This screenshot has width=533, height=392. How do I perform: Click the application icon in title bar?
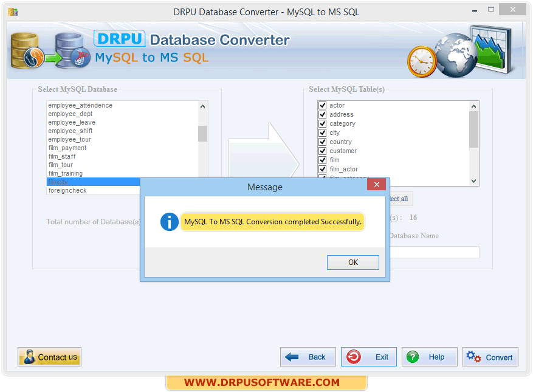[x=12, y=12]
